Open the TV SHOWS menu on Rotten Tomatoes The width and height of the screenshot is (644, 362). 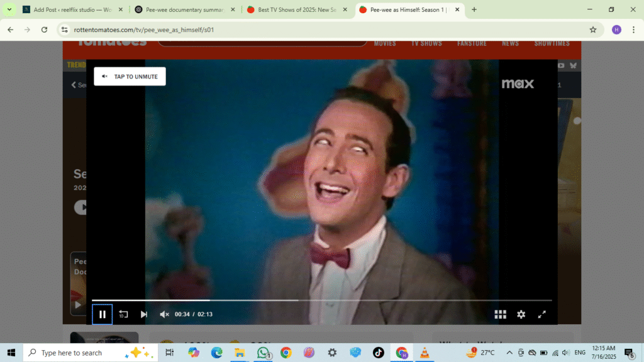(427, 43)
